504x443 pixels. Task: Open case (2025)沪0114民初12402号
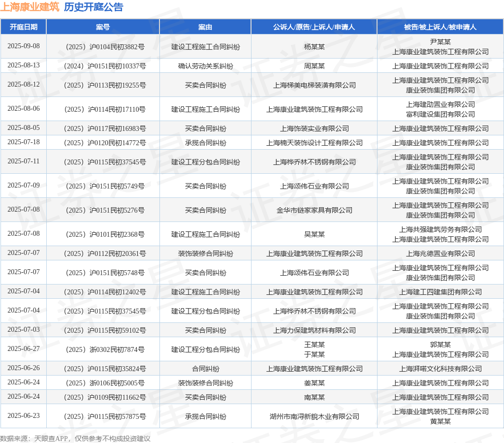pos(105,292)
